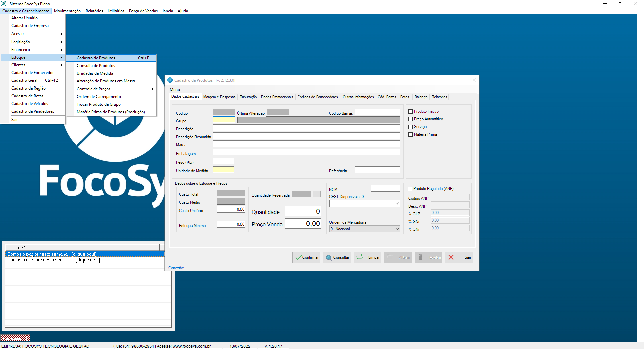Screen dimensions: 644x349
Task: Close the Cadastro de Produtos dialog
Action: click(x=474, y=80)
